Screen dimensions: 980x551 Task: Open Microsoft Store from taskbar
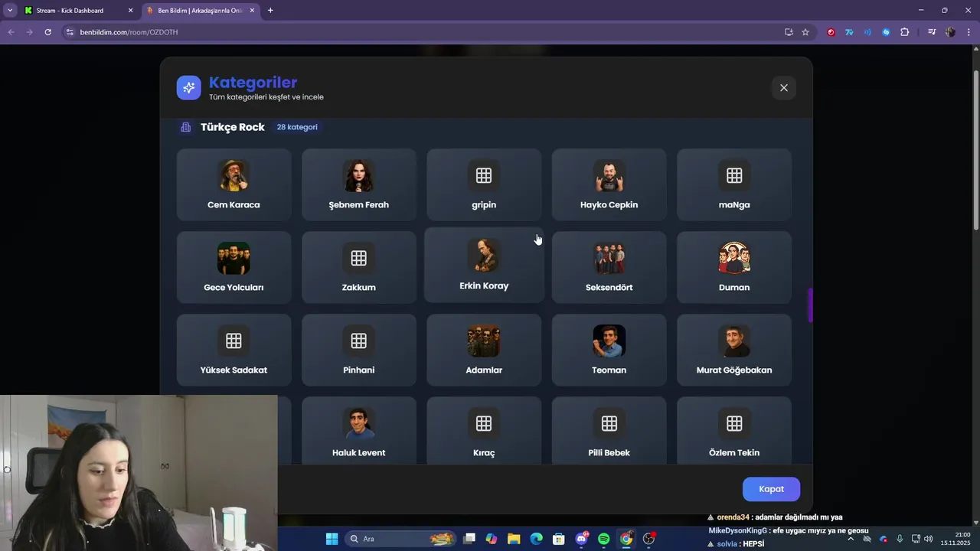559,539
